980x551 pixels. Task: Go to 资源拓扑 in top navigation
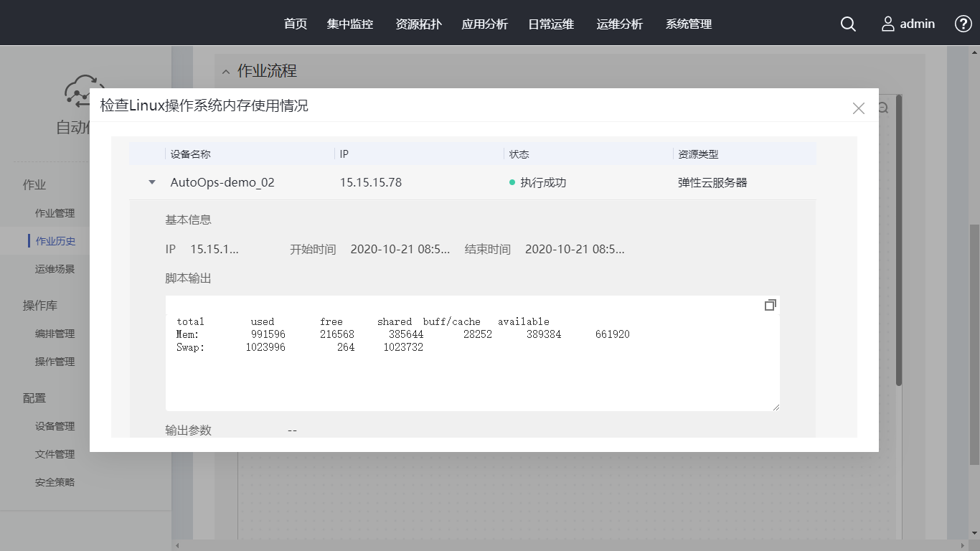pyautogui.click(x=419, y=24)
